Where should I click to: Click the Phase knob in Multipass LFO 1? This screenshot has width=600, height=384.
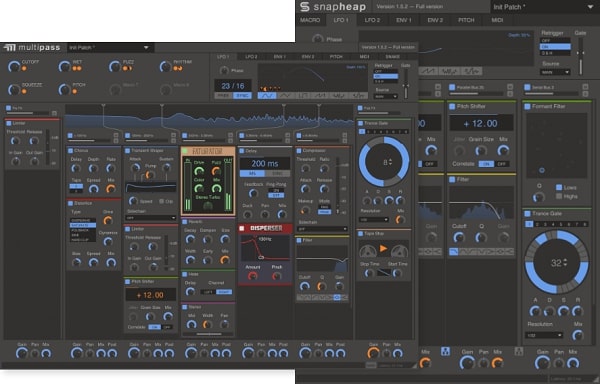224,70
